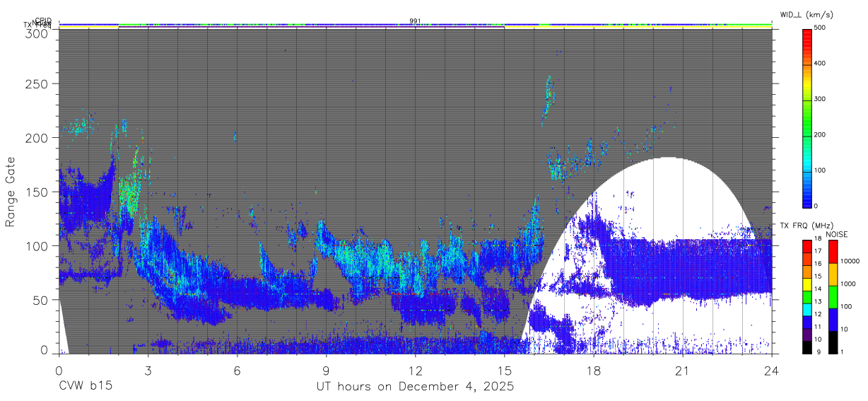
Task: Click the '10000' label on NOISE scale
Action: [850, 261]
